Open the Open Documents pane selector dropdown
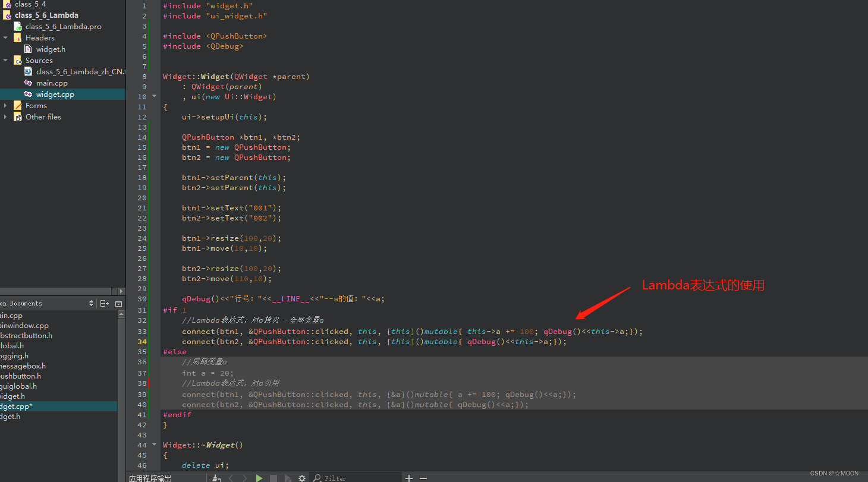868x482 pixels. [x=91, y=303]
